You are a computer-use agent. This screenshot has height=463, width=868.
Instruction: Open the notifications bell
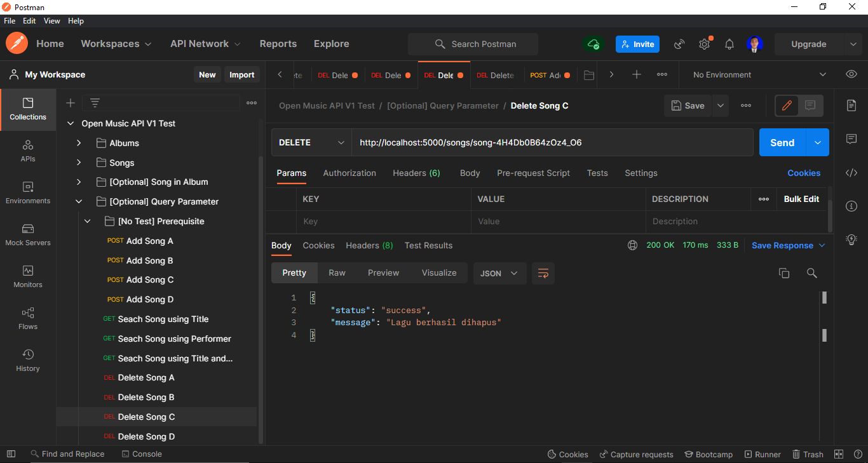pos(729,44)
